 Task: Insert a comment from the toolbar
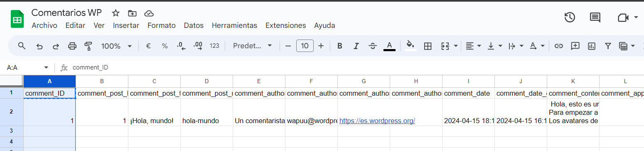click(x=575, y=46)
